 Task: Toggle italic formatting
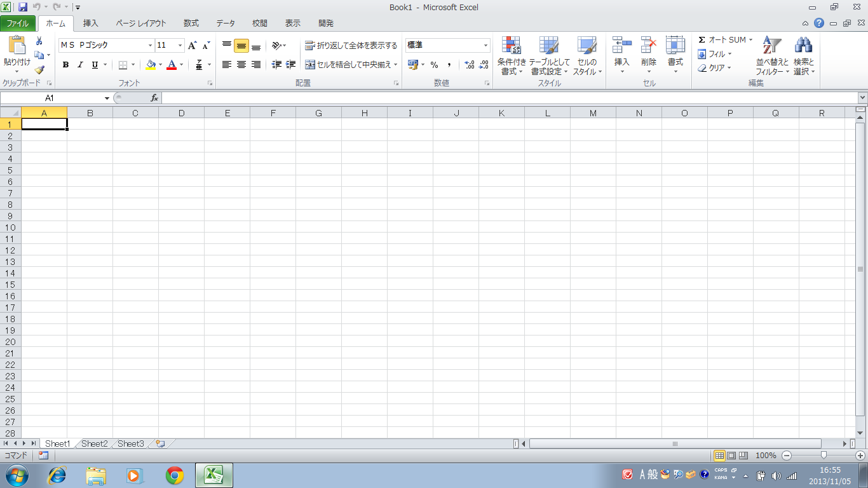80,65
